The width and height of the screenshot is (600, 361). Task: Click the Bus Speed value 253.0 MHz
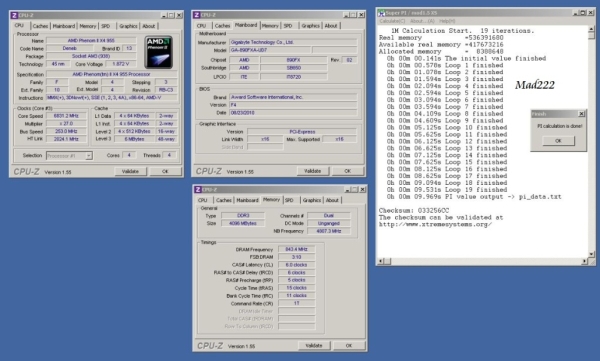pyautogui.click(x=66, y=131)
